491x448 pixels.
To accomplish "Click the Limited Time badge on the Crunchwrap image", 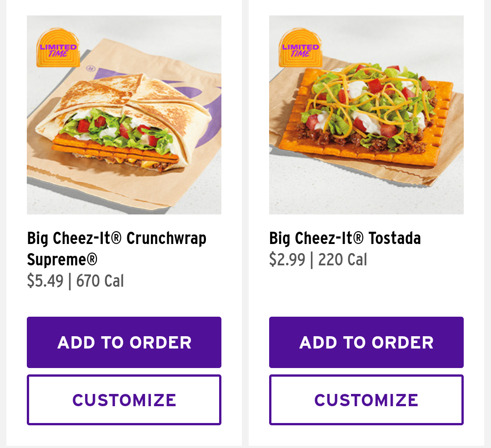I will pyautogui.click(x=58, y=48).
